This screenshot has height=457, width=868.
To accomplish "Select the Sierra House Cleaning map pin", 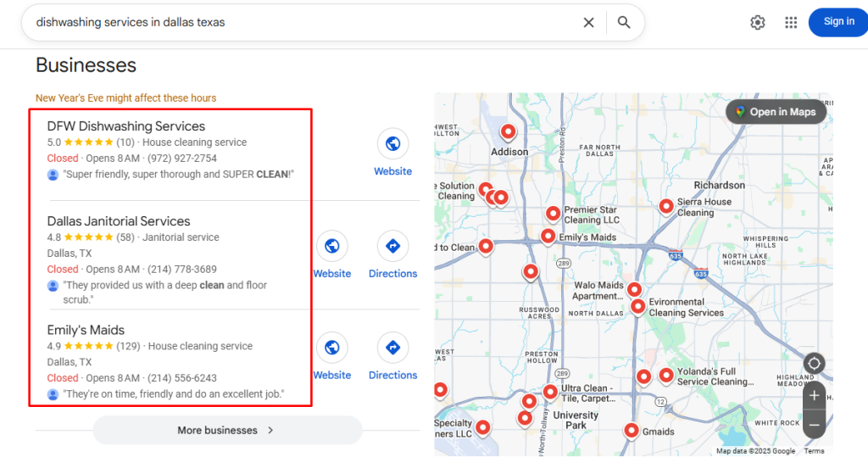I will [666, 207].
